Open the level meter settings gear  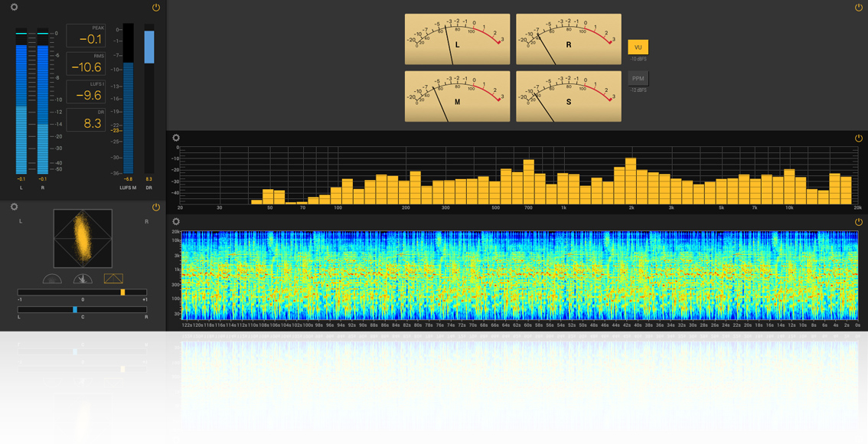coord(14,7)
